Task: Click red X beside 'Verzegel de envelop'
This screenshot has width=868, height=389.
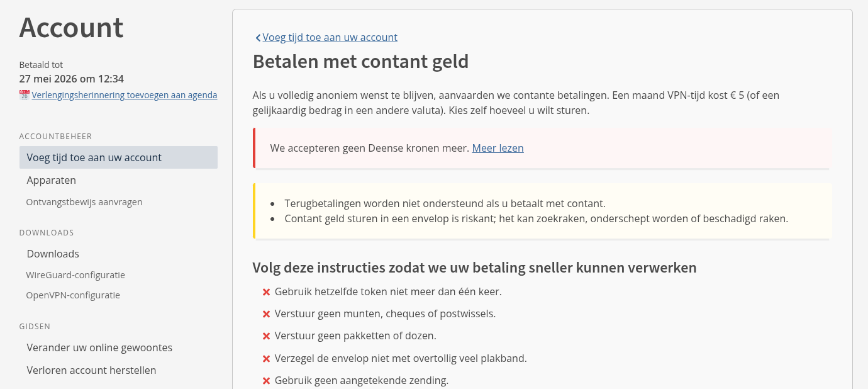Action: [x=266, y=359]
